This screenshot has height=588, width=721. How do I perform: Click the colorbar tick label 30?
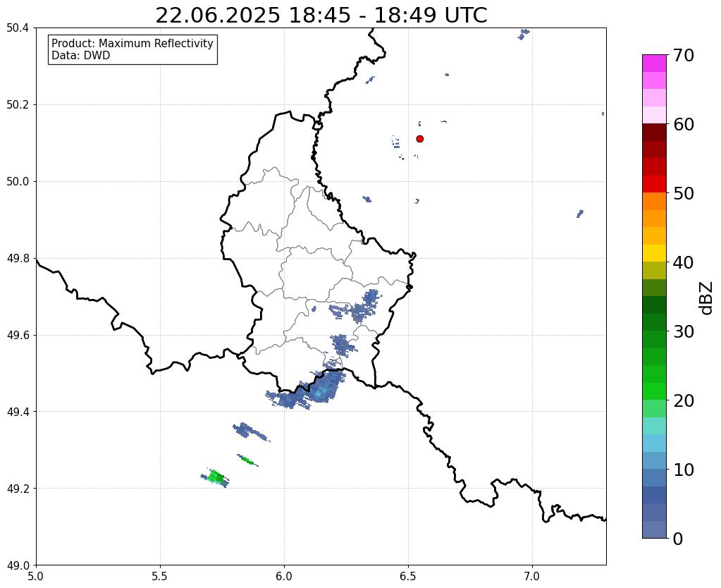pyautogui.click(x=684, y=331)
